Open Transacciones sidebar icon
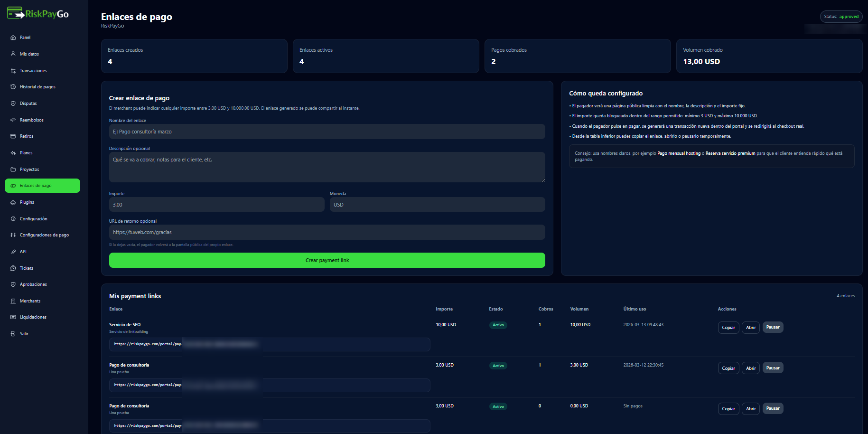This screenshot has height=434, width=868. coord(13,71)
